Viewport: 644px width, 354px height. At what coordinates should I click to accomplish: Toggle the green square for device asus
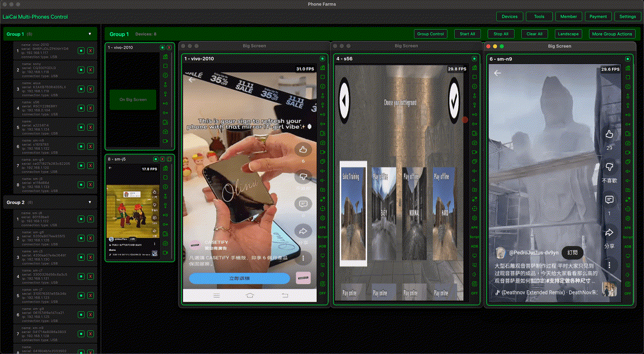(81, 89)
